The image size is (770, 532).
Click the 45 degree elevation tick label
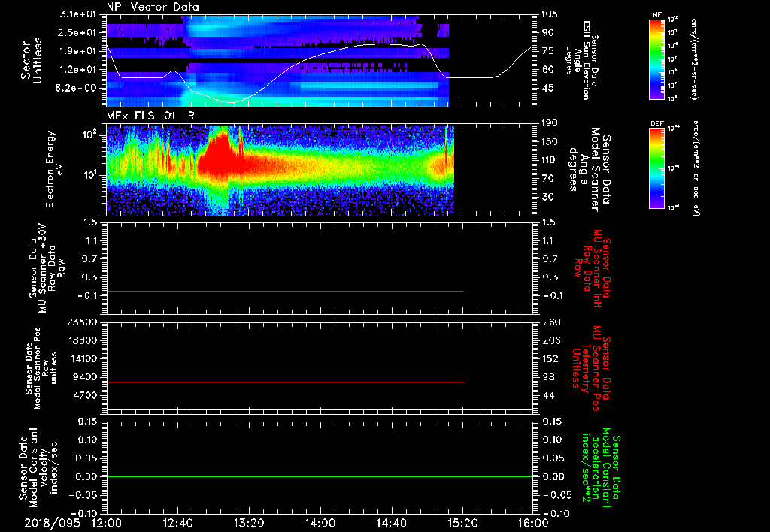[x=547, y=88]
